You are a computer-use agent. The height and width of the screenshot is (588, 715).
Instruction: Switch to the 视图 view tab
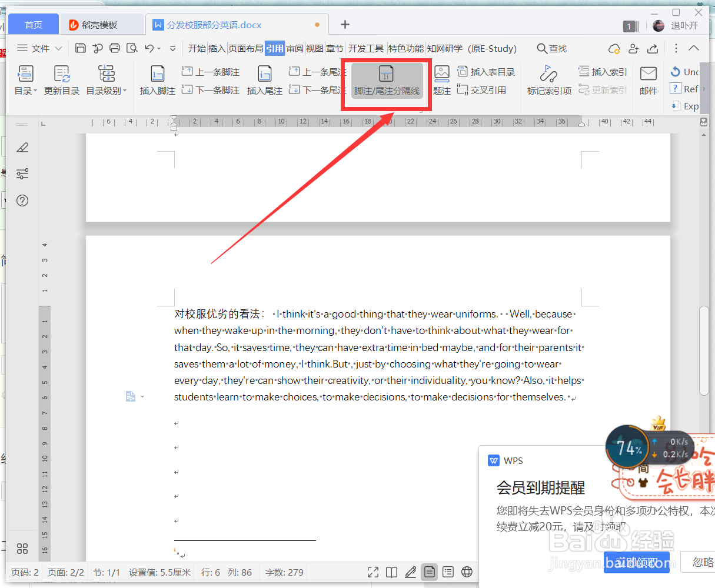(315, 48)
